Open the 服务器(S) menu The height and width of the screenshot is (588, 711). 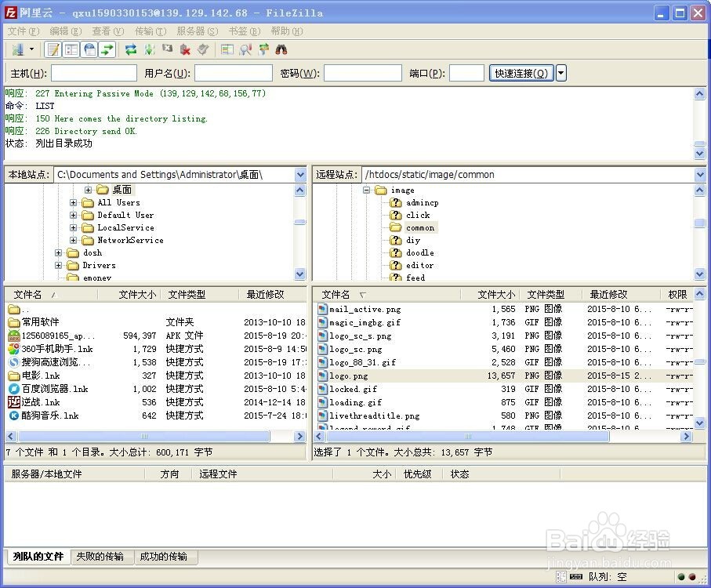pyautogui.click(x=198, y=31)
